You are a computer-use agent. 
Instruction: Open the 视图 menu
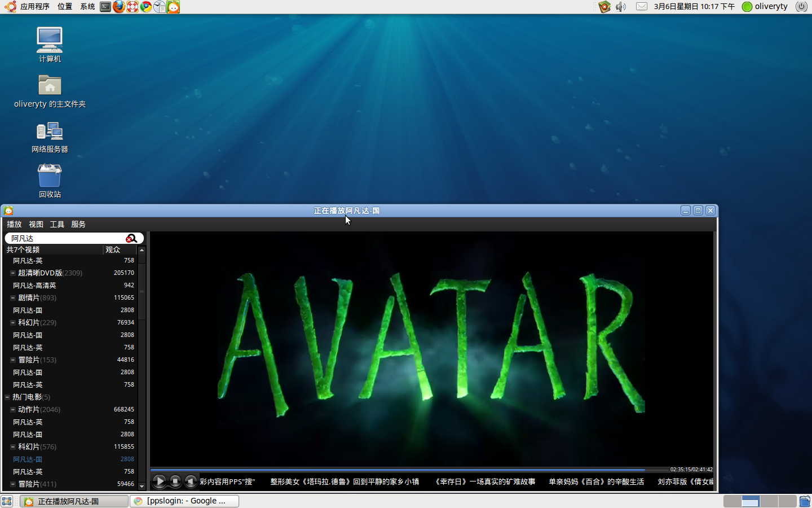pyautogui.click(x=36, y=225)
